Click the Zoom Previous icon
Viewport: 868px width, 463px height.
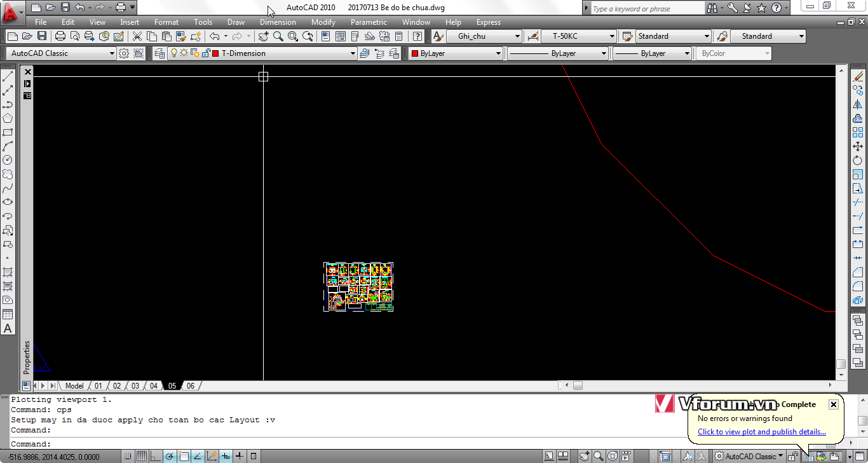(308, 36)
